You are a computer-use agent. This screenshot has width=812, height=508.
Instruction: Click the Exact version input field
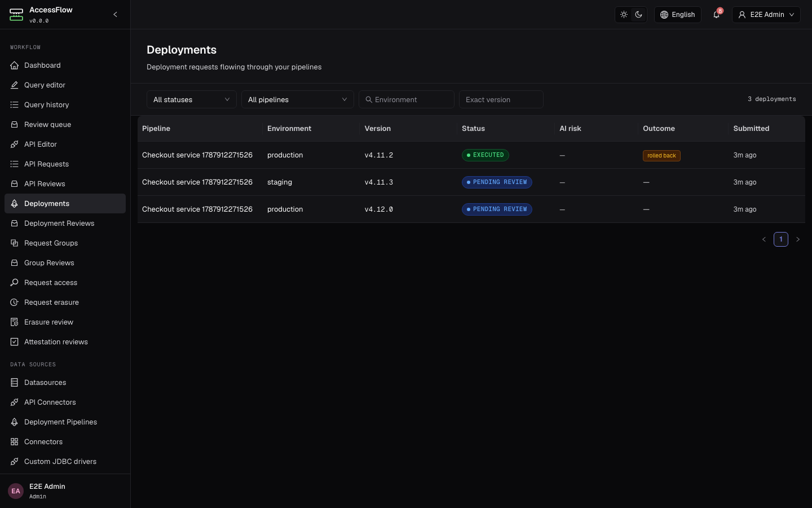pos(501,99)
